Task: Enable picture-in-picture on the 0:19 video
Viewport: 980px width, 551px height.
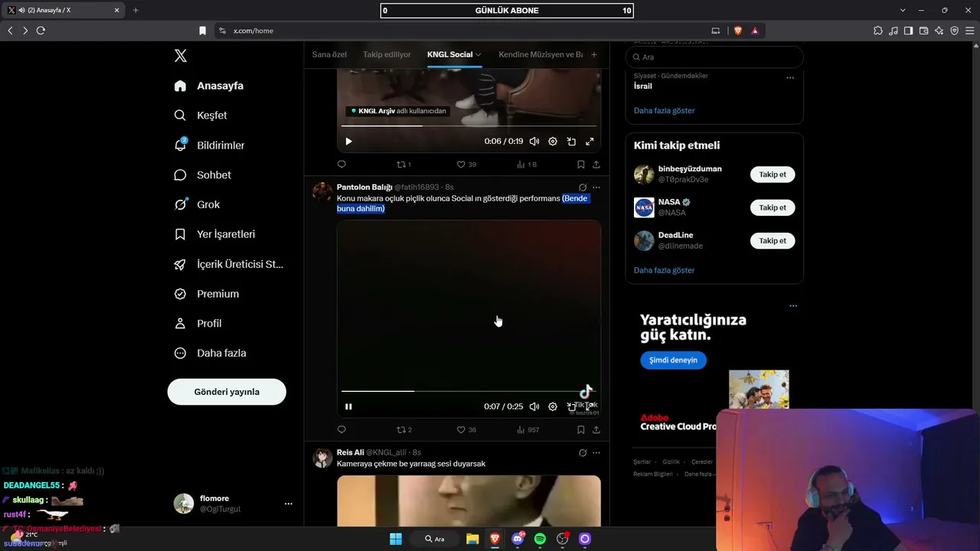Action: coord(571,142)
